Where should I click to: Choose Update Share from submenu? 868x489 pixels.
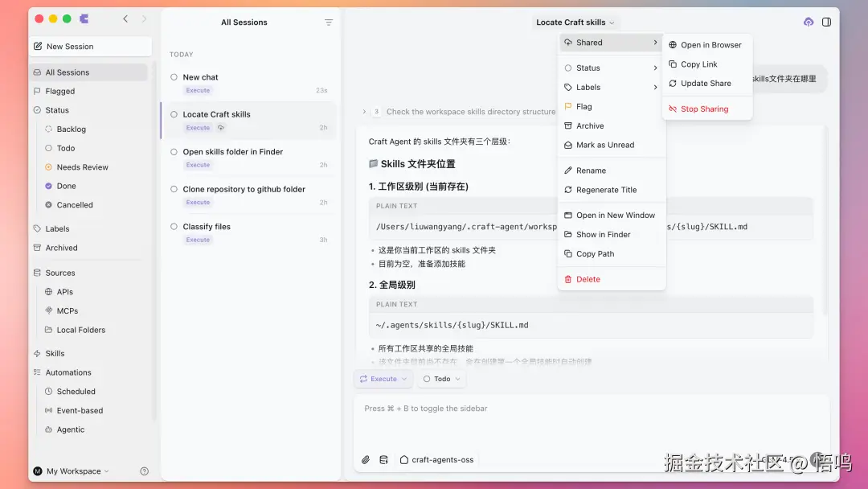707,84
